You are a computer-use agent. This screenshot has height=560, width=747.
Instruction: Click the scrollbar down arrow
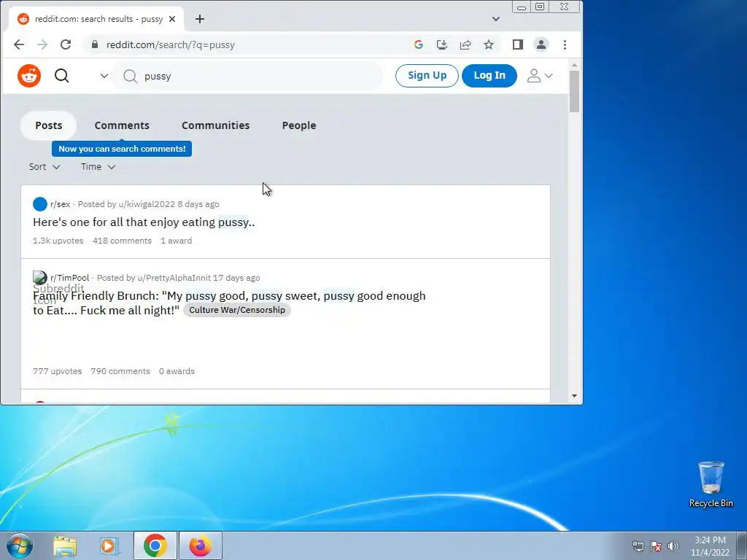pyautogui.click(x=574, y=396)
